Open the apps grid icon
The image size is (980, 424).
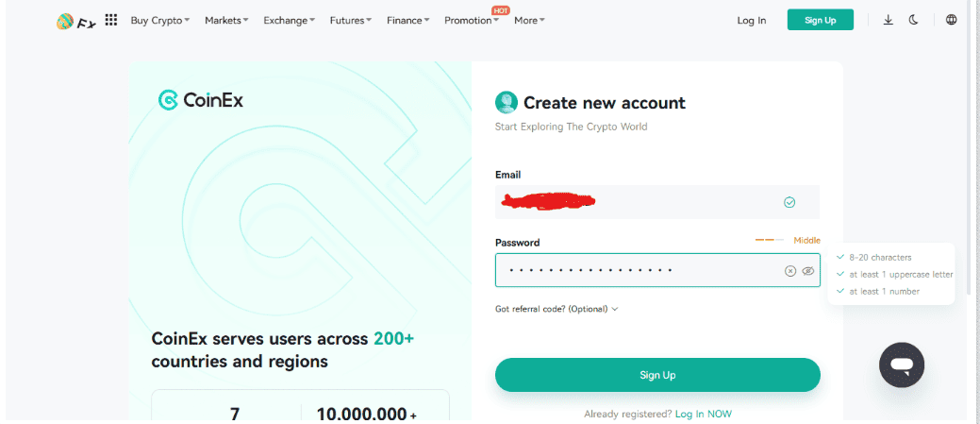pyautogui.click(x=111, y=20)
